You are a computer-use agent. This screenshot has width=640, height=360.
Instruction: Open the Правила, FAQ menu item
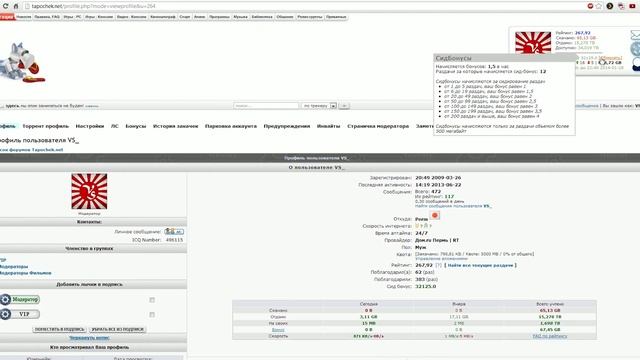(47, 17)
